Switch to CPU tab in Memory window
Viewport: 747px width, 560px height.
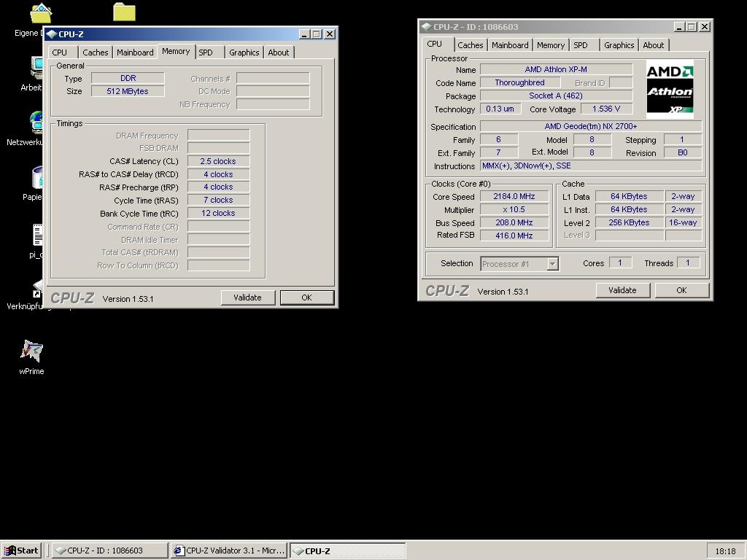60,52
